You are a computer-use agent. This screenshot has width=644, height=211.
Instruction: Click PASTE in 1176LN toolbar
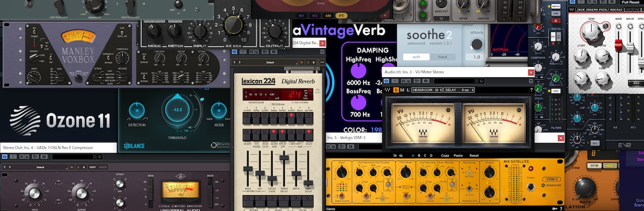[x=103, y=167]
